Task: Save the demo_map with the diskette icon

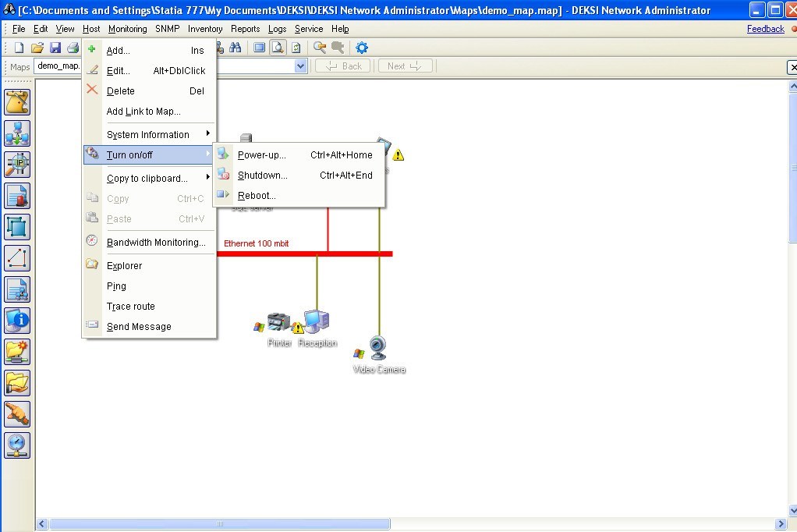Action: [55, 47]
